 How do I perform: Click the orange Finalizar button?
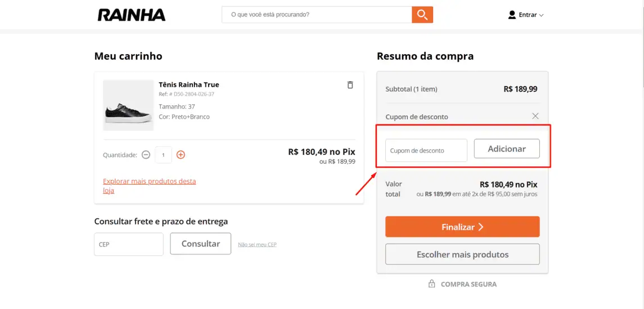[x=462, y=227]
